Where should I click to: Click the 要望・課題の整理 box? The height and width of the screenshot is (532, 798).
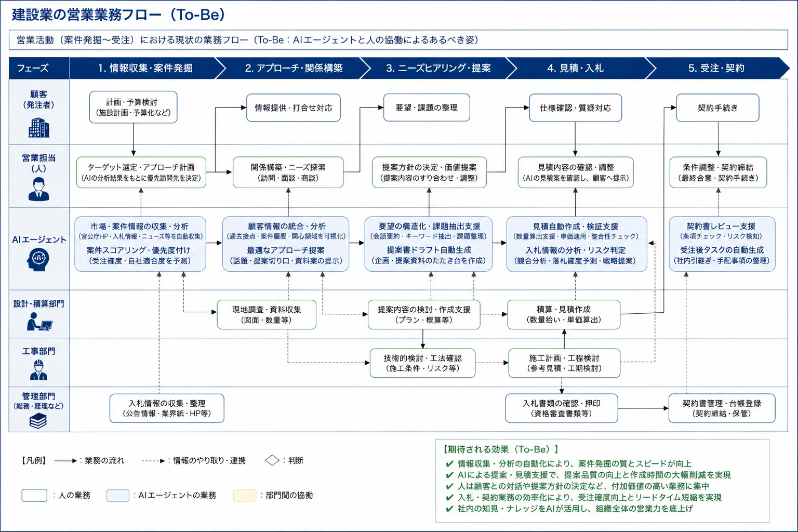tap(427, 108)
